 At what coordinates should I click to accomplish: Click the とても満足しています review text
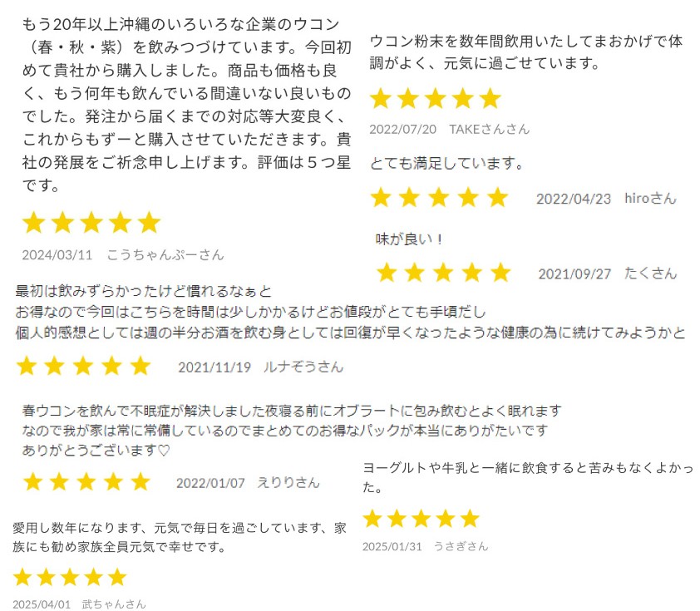pos(446,163)
